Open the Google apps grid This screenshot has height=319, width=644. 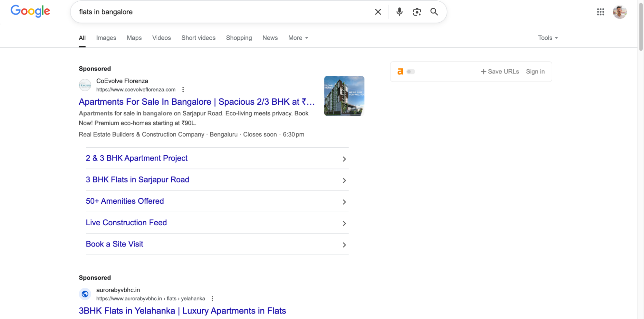[x=600, y=12]
